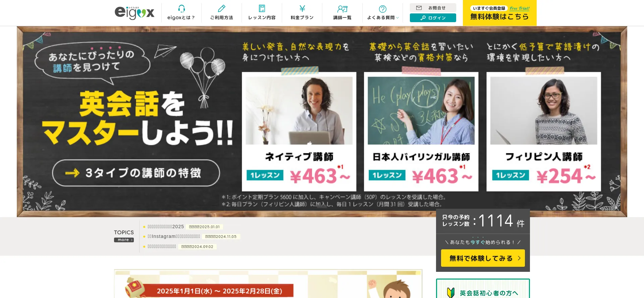Click the headset icon above eigoxとは？
The image size is (644, 298).
(x=181, y=8)
